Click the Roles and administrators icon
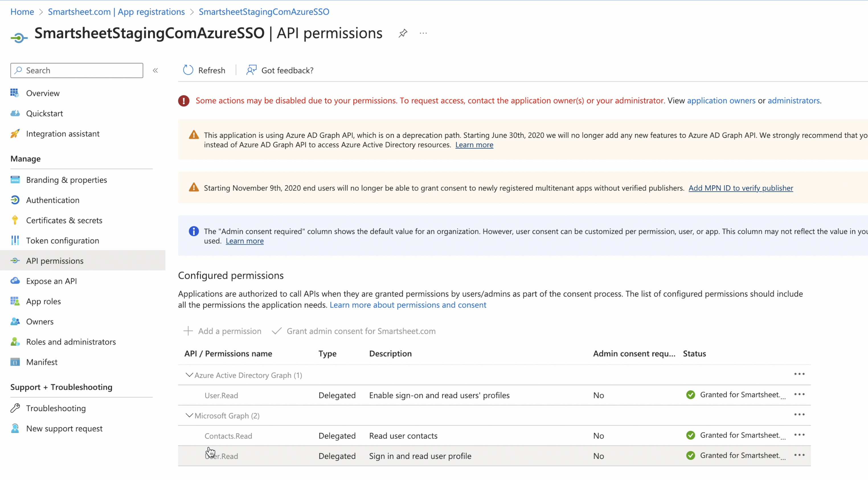The width and height of the screenshot is (868, 480). tap(15, 341)
